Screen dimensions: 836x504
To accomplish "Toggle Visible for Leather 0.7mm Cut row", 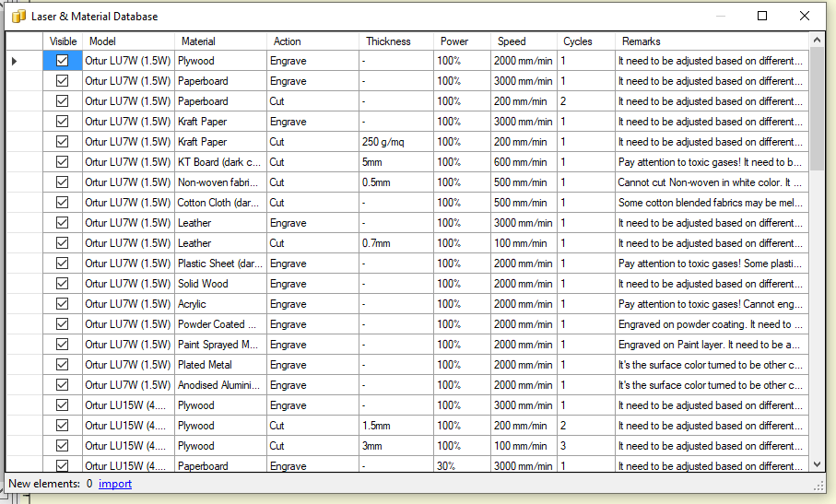I will tap(63, 243).
